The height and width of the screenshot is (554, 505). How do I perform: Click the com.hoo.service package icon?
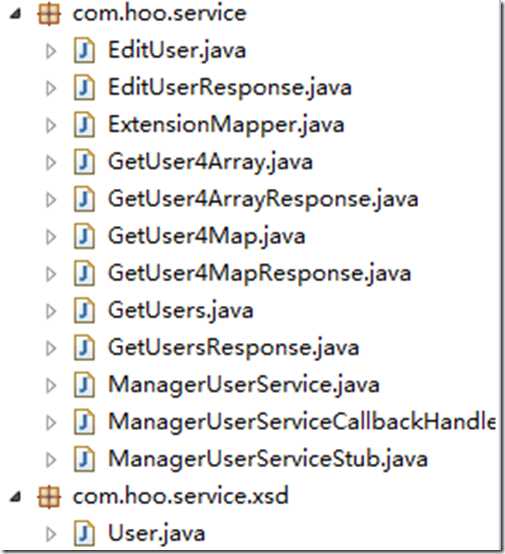[49, 14]
